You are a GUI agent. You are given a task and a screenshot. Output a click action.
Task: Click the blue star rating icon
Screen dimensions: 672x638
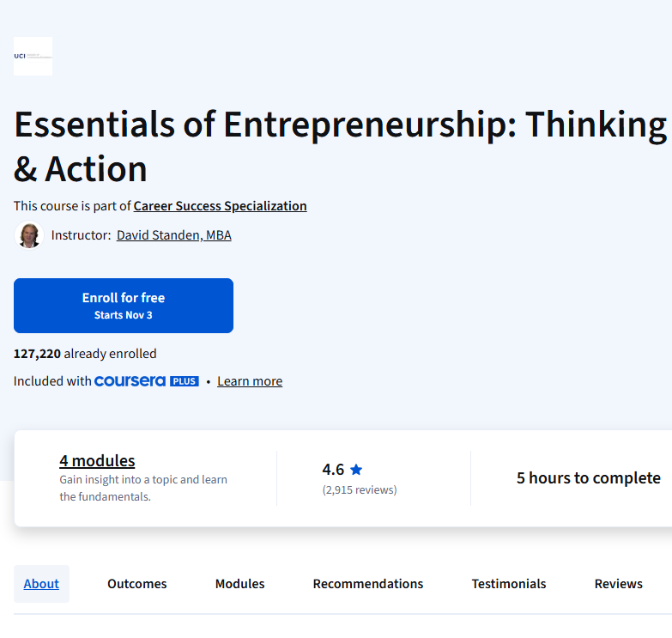pos(356,470)
